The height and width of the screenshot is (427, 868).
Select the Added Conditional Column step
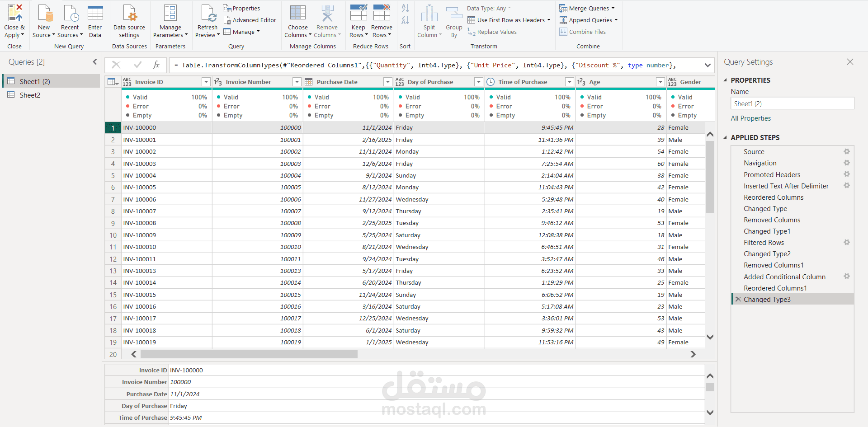pos(784,277)
